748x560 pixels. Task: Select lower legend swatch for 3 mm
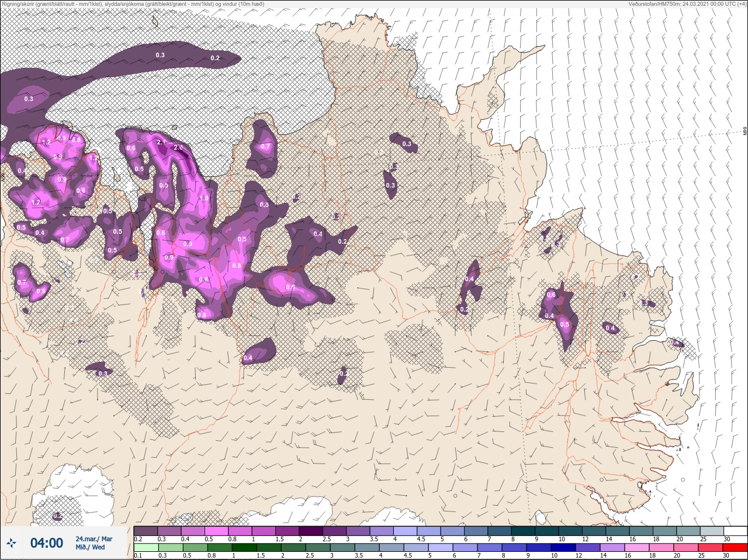342,548
